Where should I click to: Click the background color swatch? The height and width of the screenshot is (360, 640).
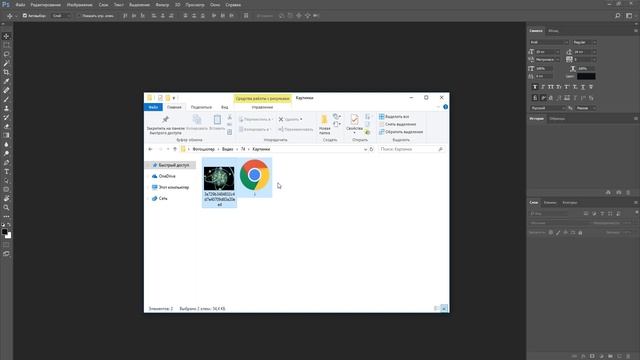click(x=9, y=236)
